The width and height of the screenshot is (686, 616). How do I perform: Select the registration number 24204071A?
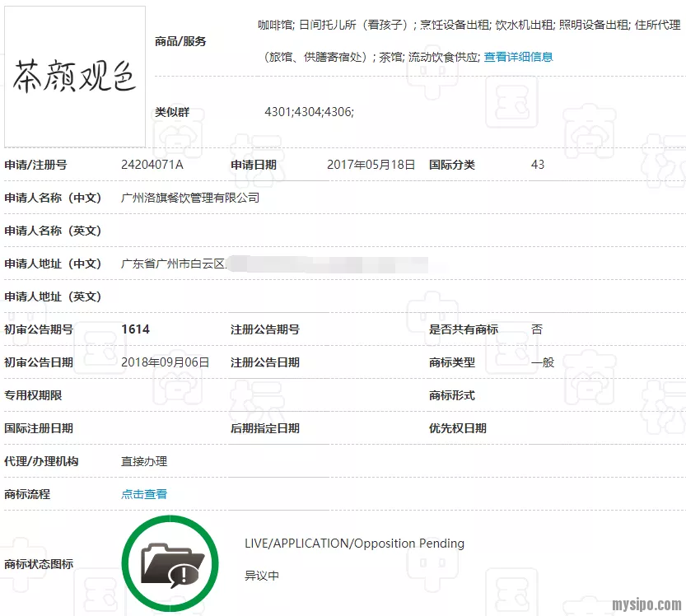pos(152,165)
